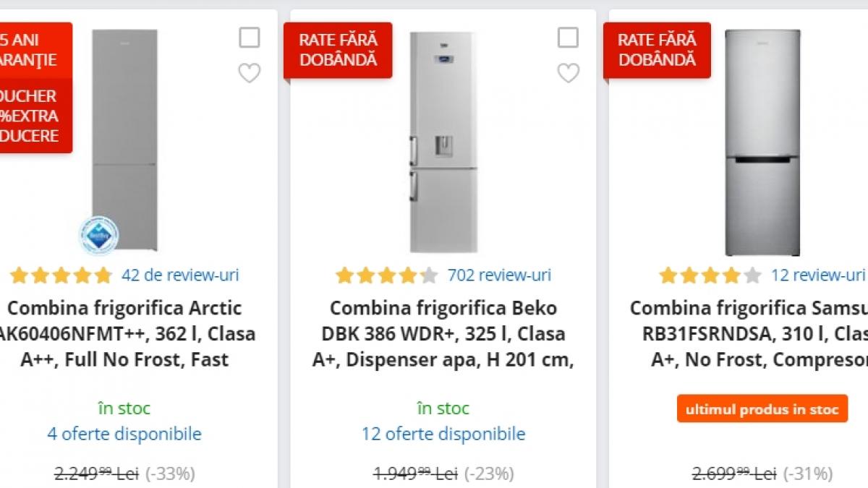The height and width of the screenshot is (488, 868).
Task: Add Beko fridge to favorites heart
Action: 568,73
